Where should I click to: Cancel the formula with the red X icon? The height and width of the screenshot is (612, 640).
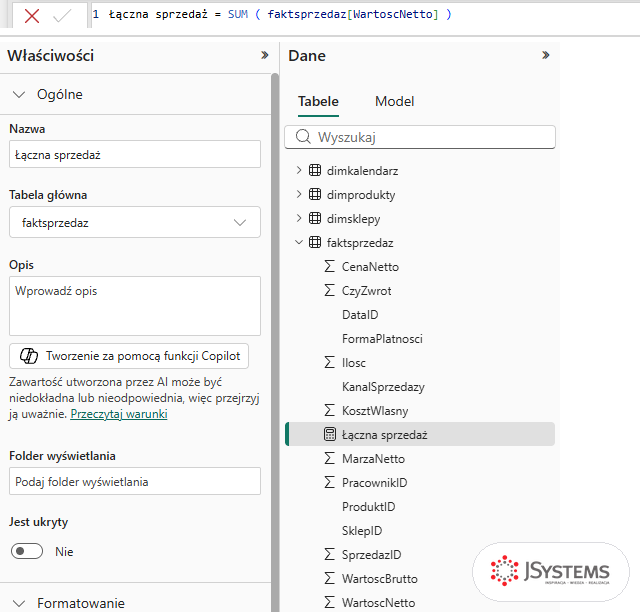[31, 16]
